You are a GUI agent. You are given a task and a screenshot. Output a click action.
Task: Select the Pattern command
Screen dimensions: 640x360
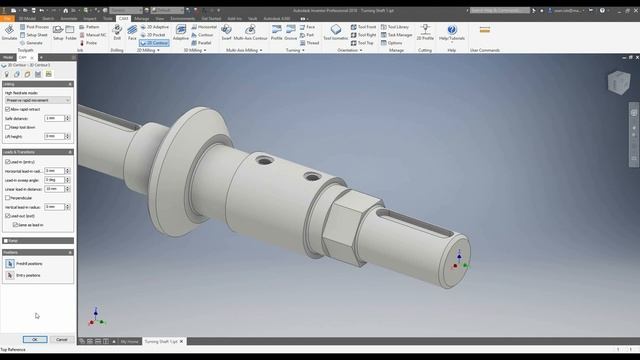89,27
